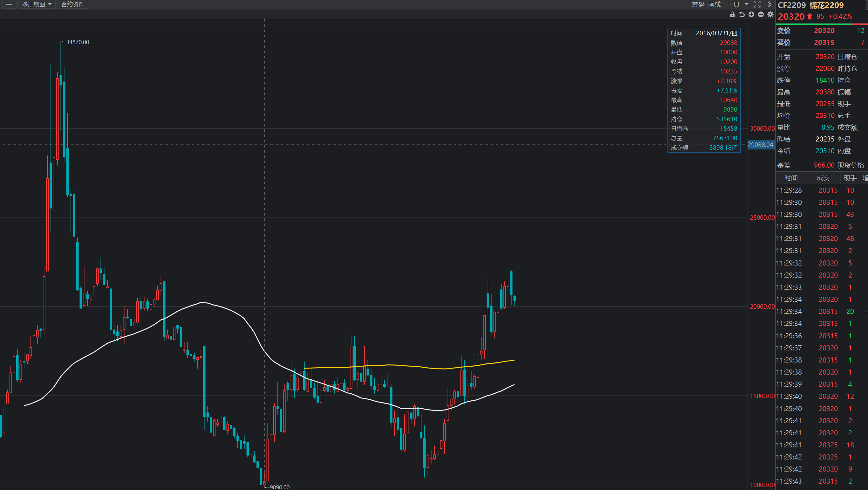
Task: Click the CF2209 棉花2209 contract title
Action: 810,5
